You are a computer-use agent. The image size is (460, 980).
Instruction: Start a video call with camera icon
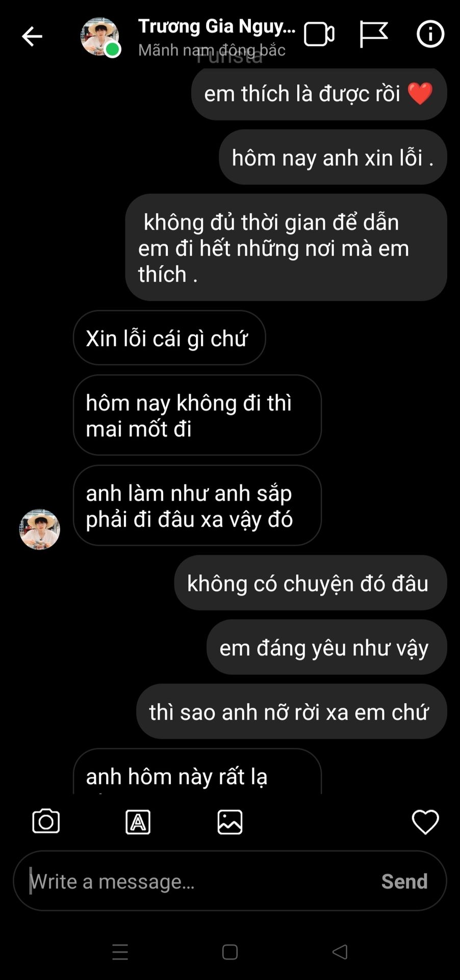(319, 35)
